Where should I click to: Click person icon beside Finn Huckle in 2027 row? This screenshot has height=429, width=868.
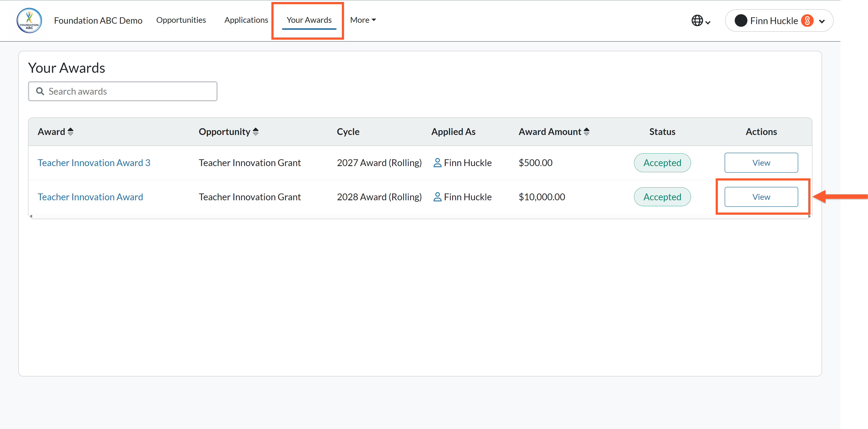click(437, 163)
